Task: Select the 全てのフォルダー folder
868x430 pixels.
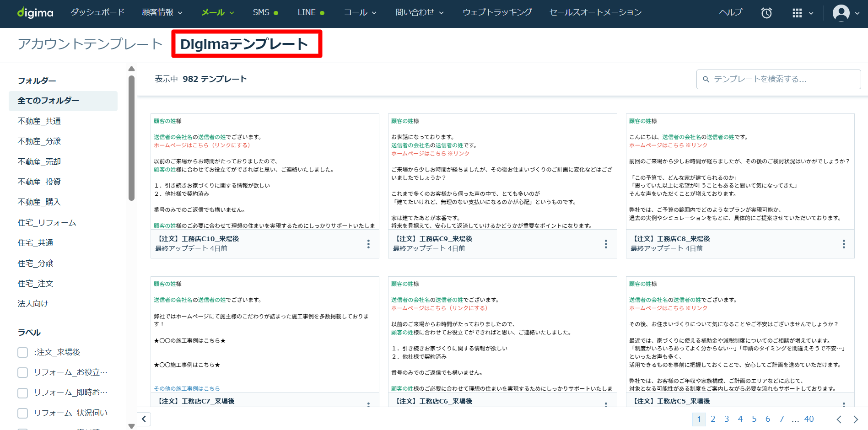Action: [x=63, y=101]
